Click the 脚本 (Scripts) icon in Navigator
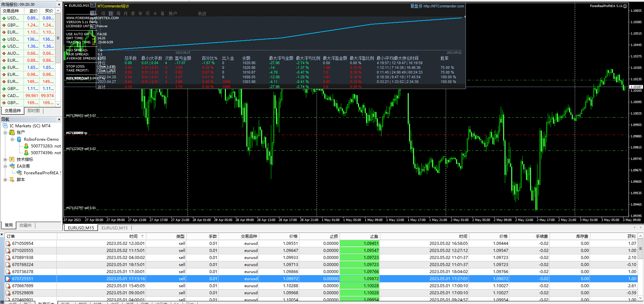 (12, 179)
